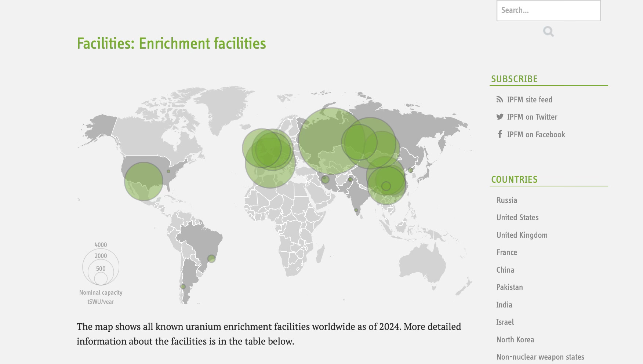Select France in countries list
This screenshot has height=364, width=643.
coord(506,252)
